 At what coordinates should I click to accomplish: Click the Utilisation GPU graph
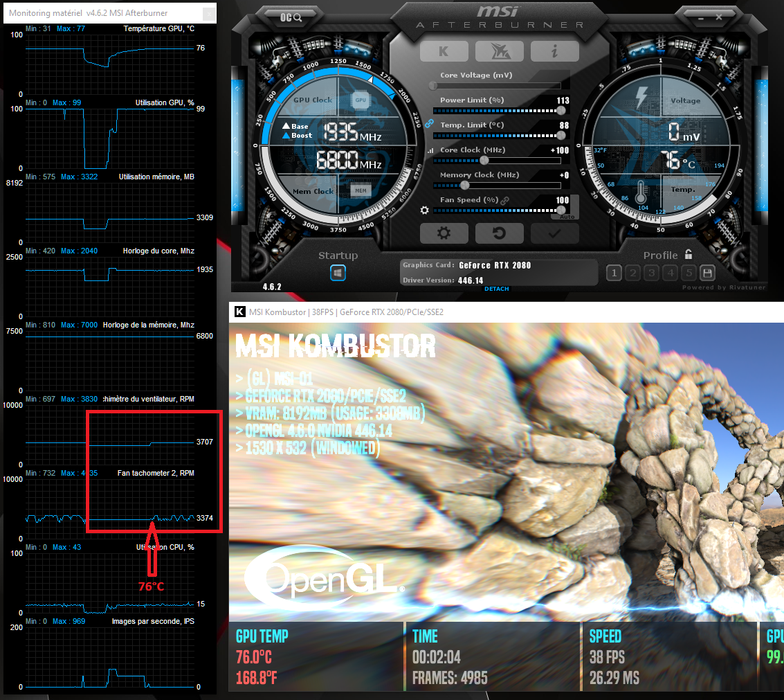point(109,138)
